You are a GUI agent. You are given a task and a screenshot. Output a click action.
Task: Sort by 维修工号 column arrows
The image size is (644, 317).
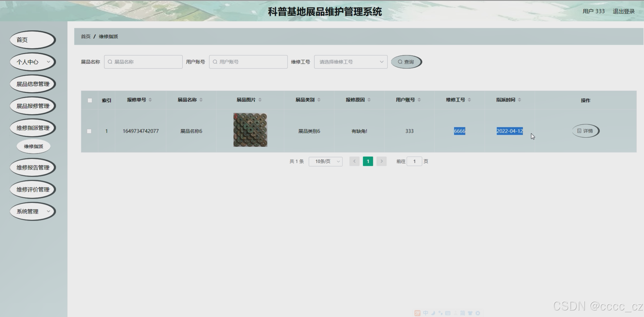click(469, 100)
